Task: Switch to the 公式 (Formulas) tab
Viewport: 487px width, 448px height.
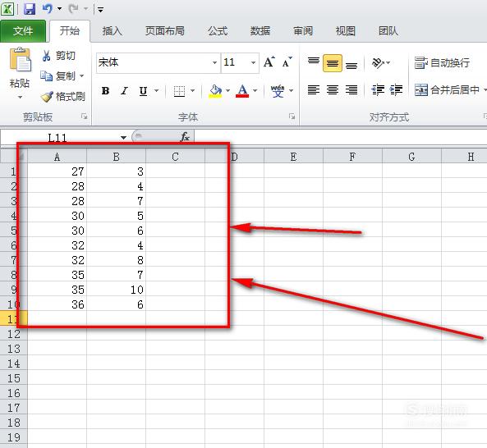Action: pyautogui.click(x=218, y=30)
